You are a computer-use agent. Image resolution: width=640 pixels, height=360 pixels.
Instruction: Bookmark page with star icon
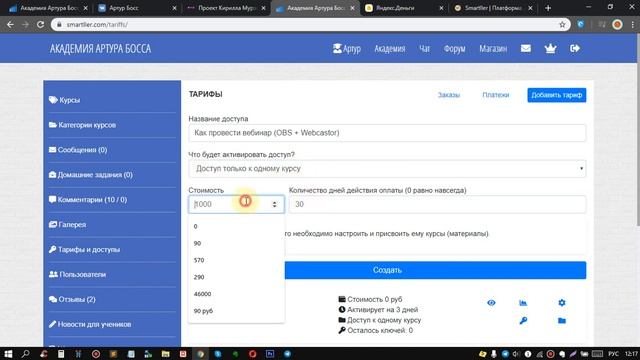coord(562,24)
